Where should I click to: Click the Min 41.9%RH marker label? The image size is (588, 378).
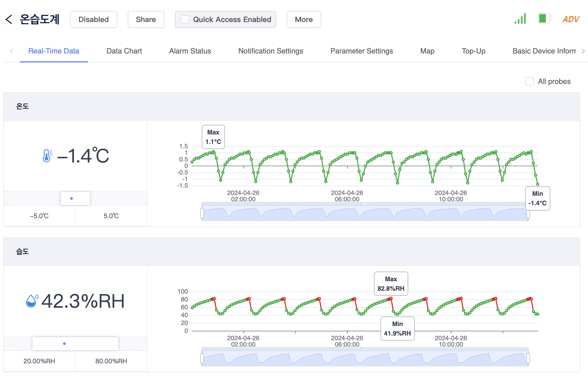397,328
